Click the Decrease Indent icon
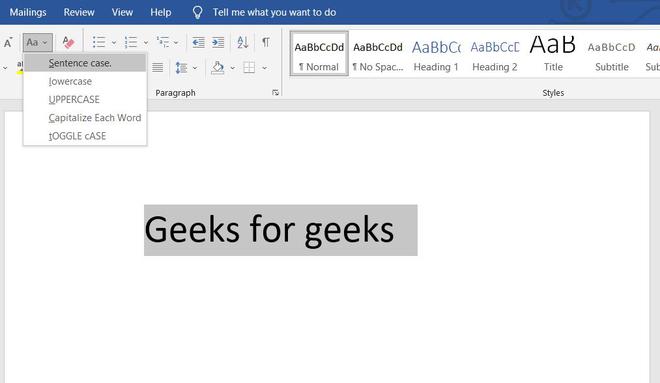The height and width of the screenshot is (383, 660). coord(198,42)
